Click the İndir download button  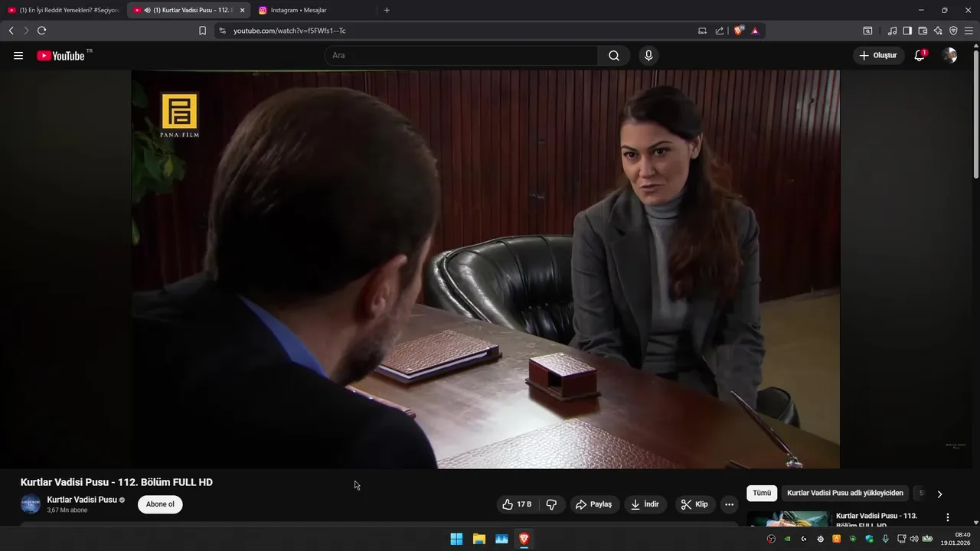[x=645, y=504]
